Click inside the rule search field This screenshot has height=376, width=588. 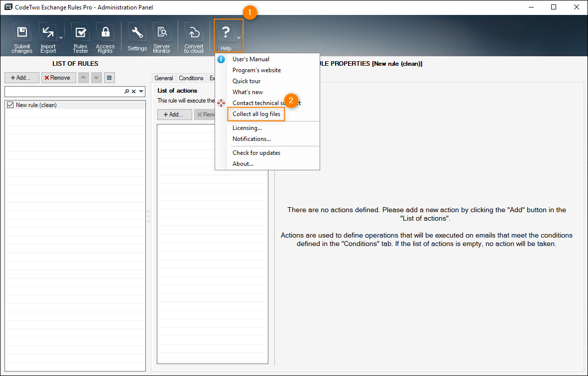pyautogui.click(x=65, y=91)
